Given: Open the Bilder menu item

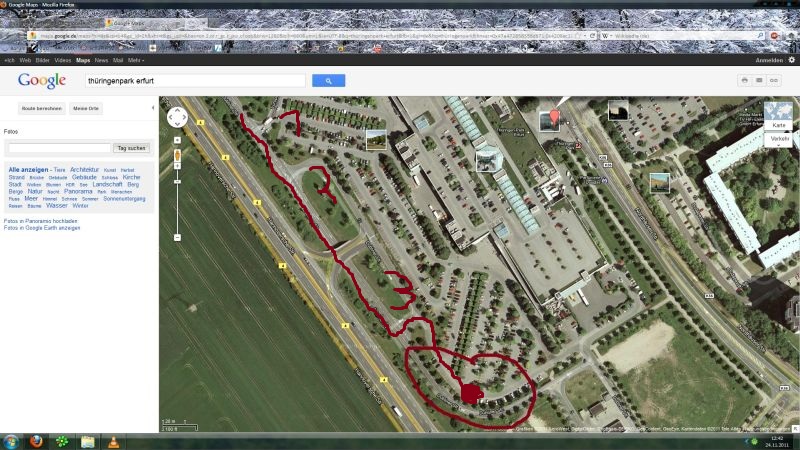Looking at the screenshot, I should [x=42, y=60].
